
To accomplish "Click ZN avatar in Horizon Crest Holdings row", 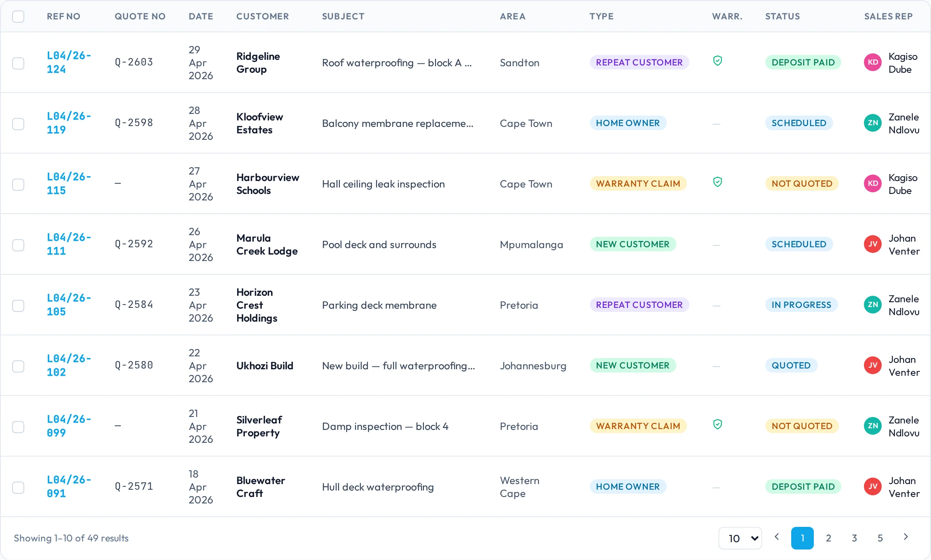I will tap(873, 305).
